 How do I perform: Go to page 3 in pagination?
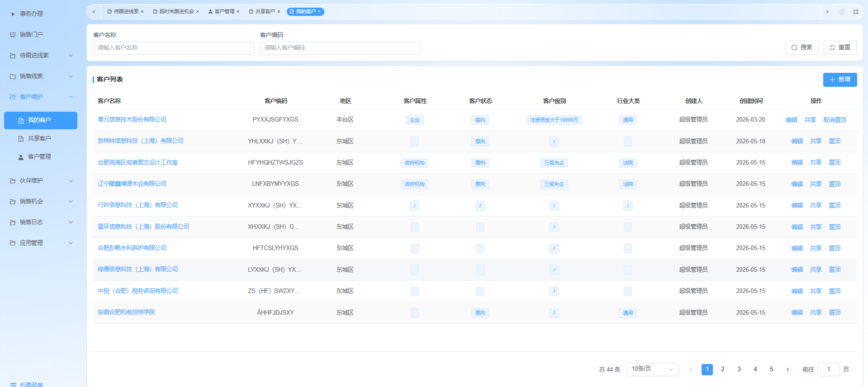pos(739,369)
